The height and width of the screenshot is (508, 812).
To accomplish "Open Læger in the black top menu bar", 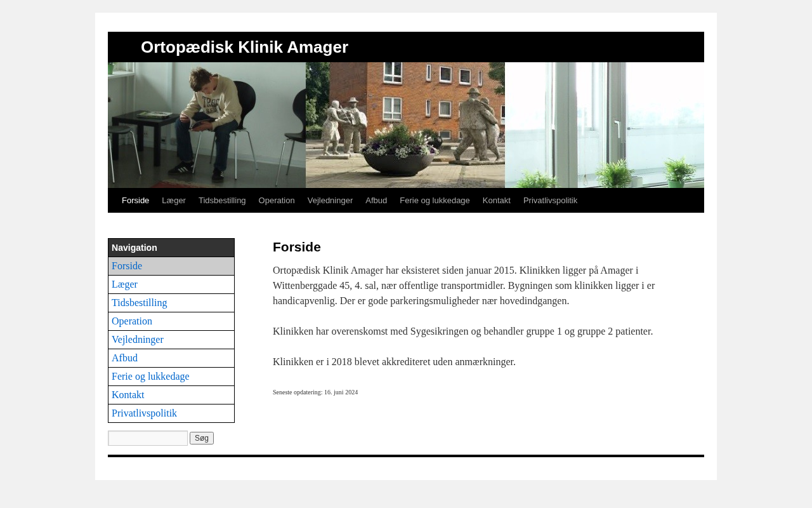I will coord(174,201).
